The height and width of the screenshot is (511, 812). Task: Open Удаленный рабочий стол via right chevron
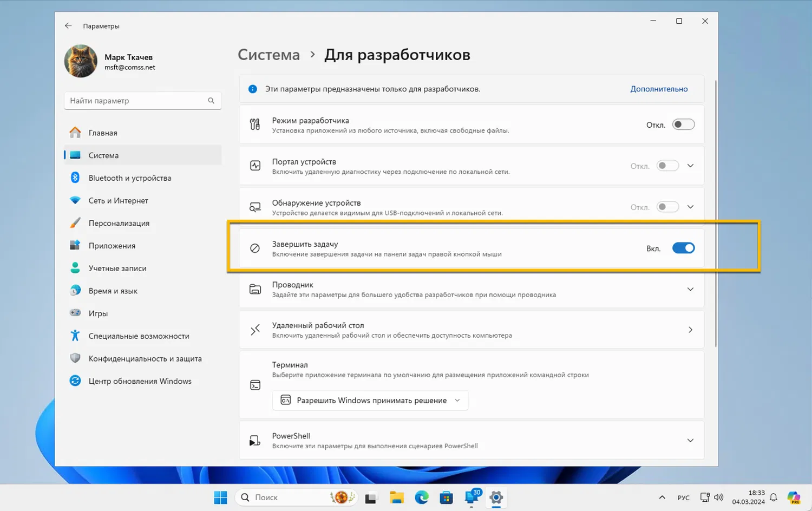[x=690, y=330]
